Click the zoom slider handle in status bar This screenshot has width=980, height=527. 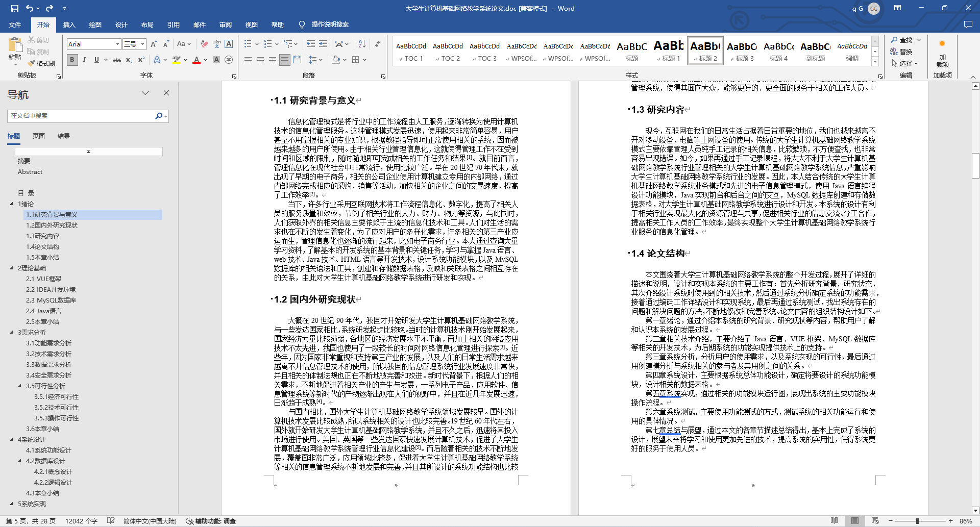coord(918,521)
